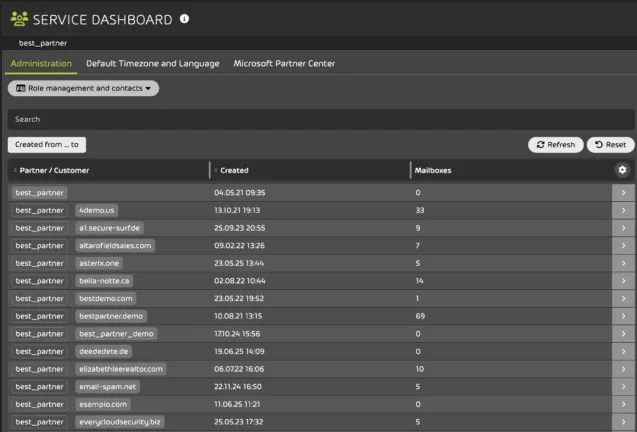Open details arrow for 4demo.us row

(x=623, y=210)
